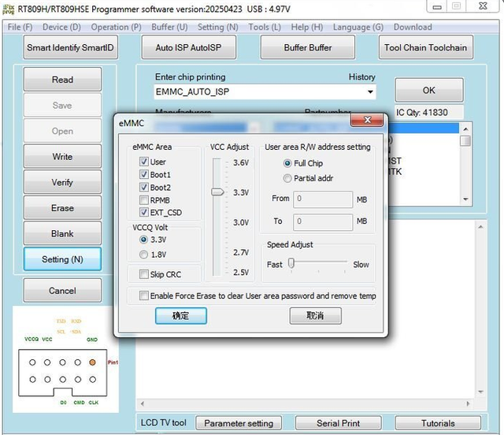The image size is (504, 435).
Task: Confirm eMMC dialog with 确定 button
Action: coord(181,316)
